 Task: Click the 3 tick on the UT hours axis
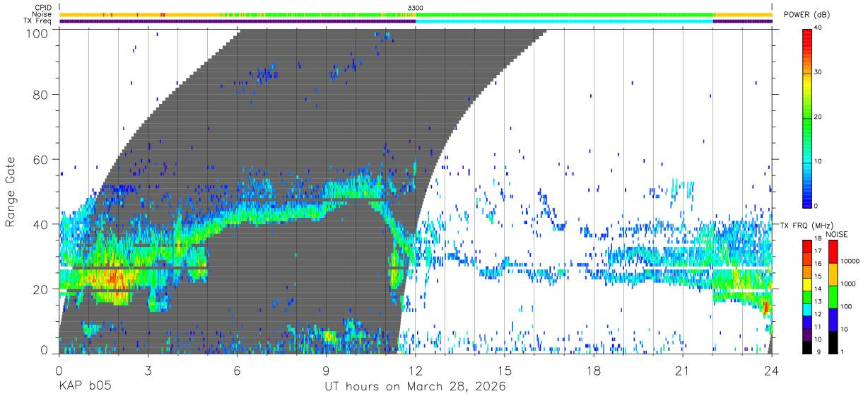[148, 371]
